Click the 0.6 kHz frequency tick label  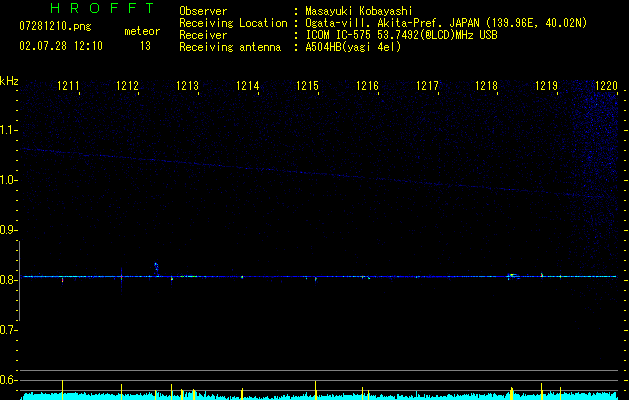pos(8,380)
